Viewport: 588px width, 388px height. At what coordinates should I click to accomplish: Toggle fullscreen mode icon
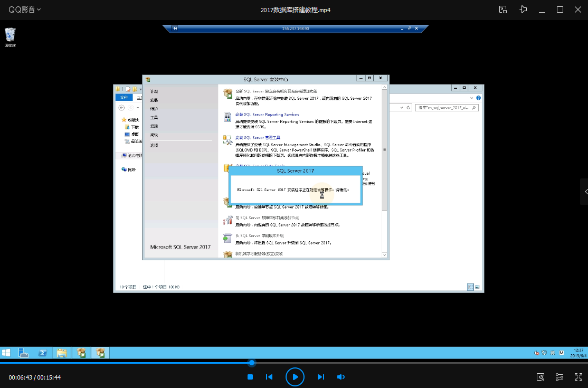(578, 377)
